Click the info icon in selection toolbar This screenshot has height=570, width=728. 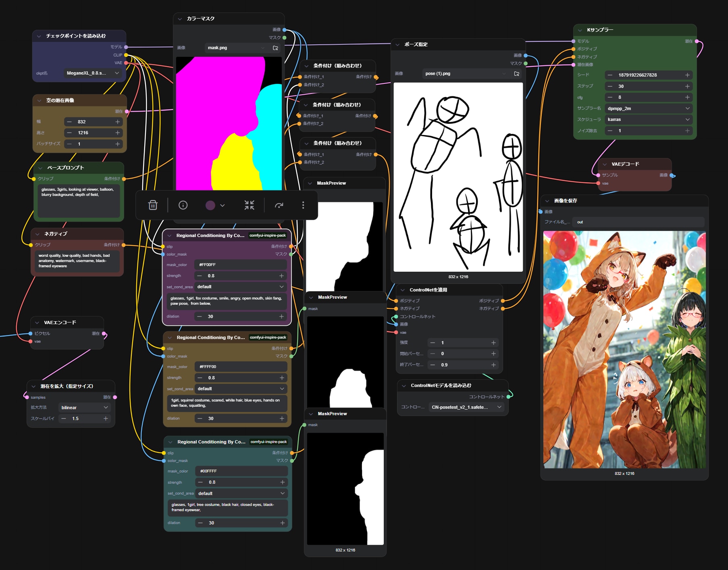coord(183,205)
